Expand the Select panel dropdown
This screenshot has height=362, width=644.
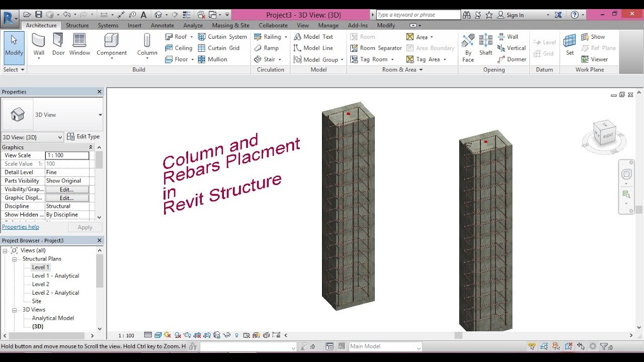pyautogui.click(x=14, y=70)
